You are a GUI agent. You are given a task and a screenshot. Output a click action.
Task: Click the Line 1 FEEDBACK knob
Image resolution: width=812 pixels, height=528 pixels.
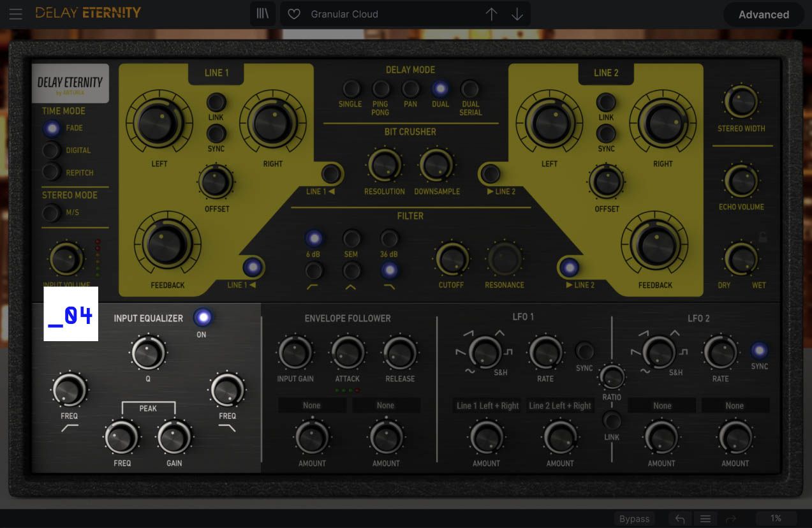[x=167, y=244]
